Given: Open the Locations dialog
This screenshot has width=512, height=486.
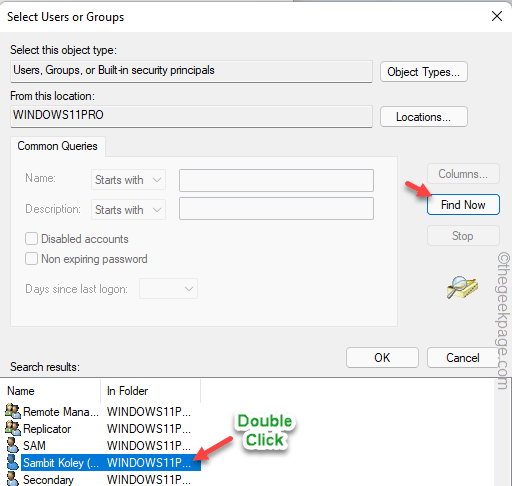Looking at the screenshot, I should click(424, 117).
